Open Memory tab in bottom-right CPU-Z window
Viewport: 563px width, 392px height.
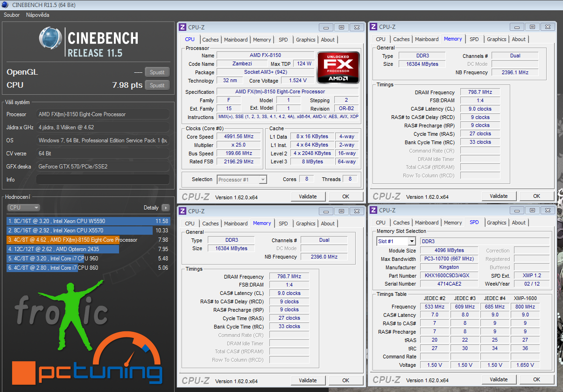(x=453, y=223)
